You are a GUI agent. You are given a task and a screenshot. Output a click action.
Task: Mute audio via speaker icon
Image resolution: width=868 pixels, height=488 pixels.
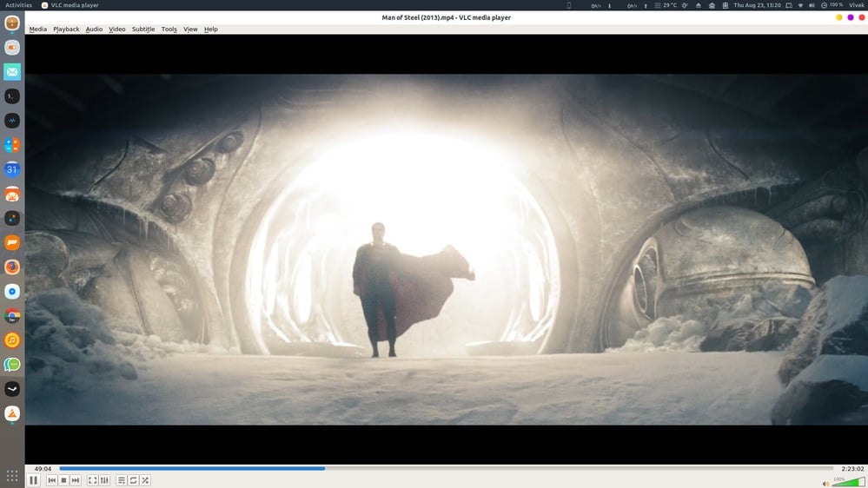click(x=825, y=484)
